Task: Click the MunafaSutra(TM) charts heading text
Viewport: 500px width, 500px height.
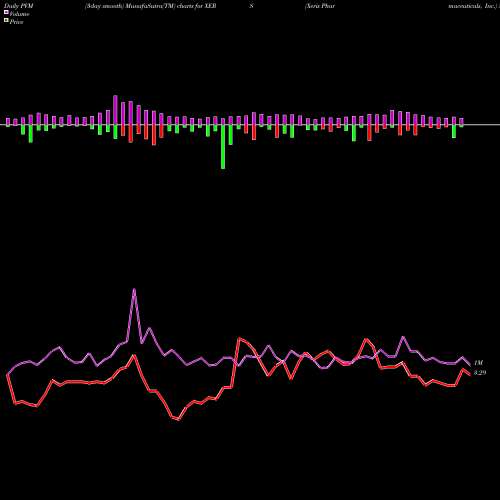Action: click(151, 6)
